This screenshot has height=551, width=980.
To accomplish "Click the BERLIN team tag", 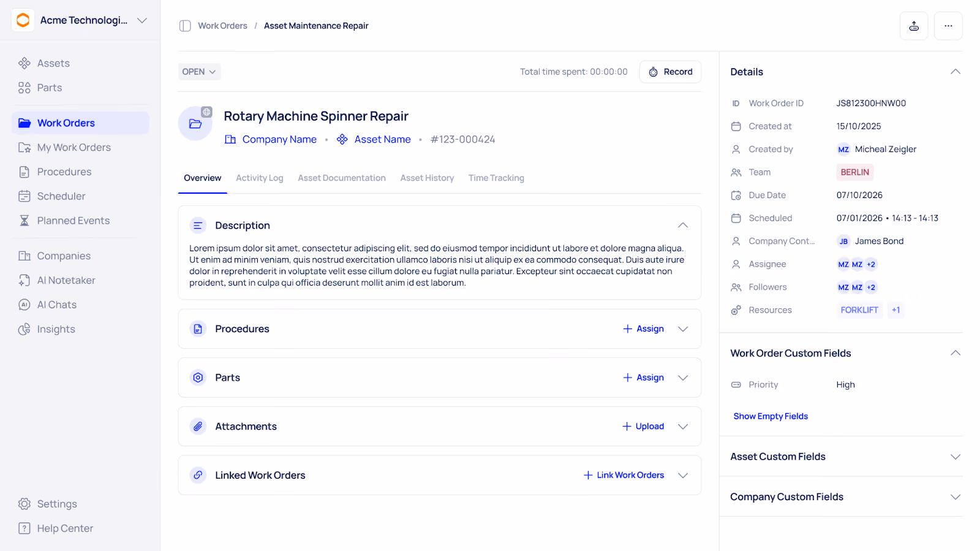I will pyautogui.click(x=854, y=172).
